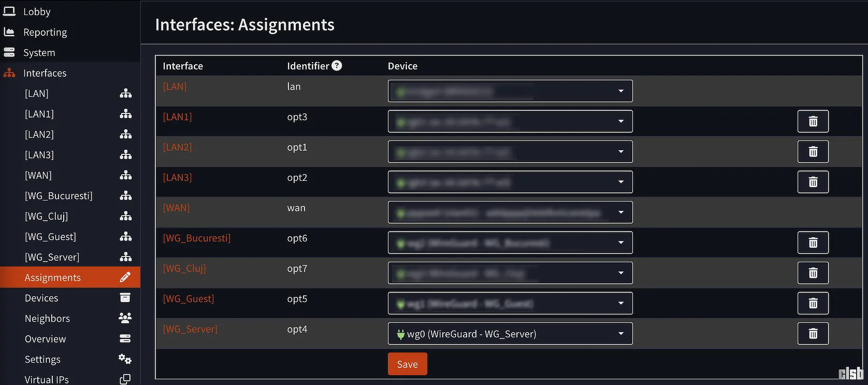The height and width of the screenshot is (385, 868).
Task: Expand the WG_Guest device dropdown
Action: coord(510,303)
